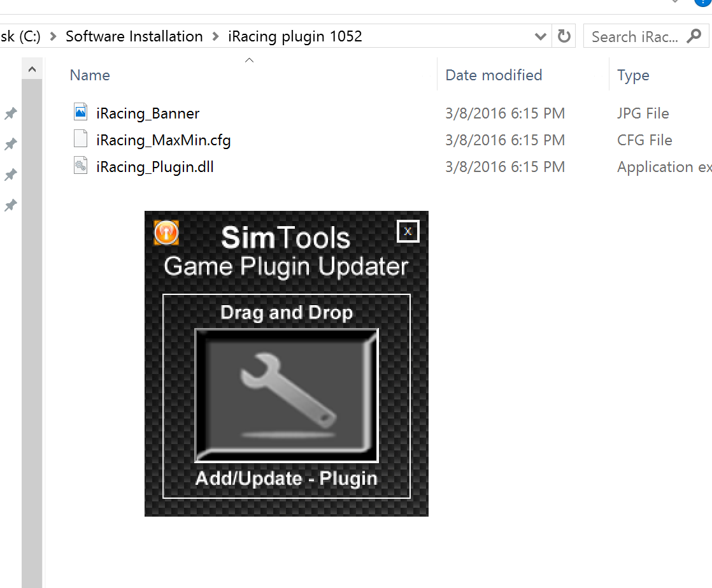Screen dimensions: 712x588
Task: Close the SimTools Game Plugin Updater
Action: point(408,231)
